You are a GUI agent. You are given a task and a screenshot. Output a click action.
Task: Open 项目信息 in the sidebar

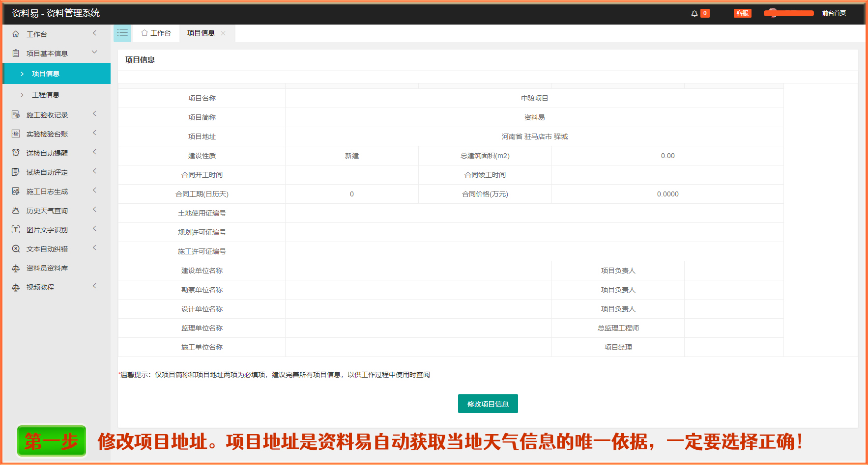point(57,74)
